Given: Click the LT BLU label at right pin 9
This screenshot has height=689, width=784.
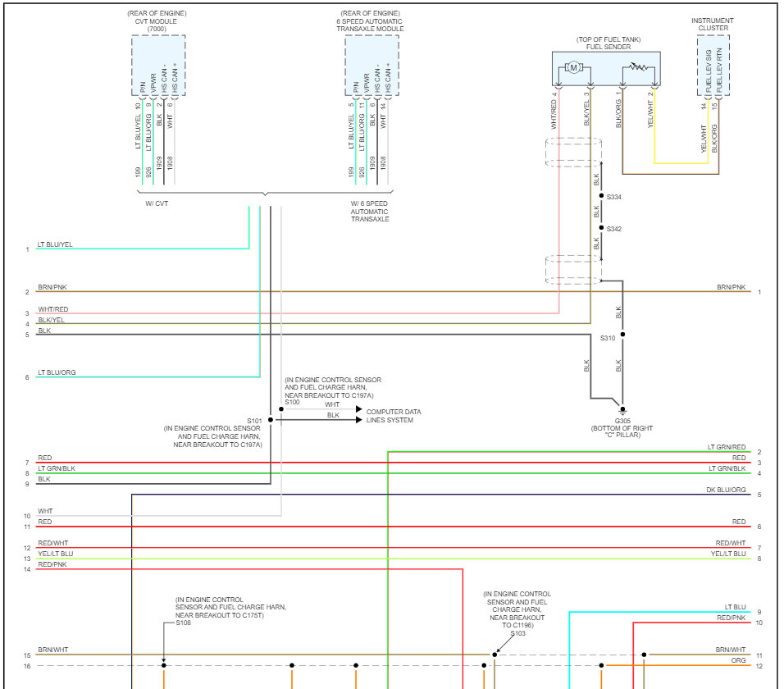Looking at the screenshot, I should (x=735, y=607).
